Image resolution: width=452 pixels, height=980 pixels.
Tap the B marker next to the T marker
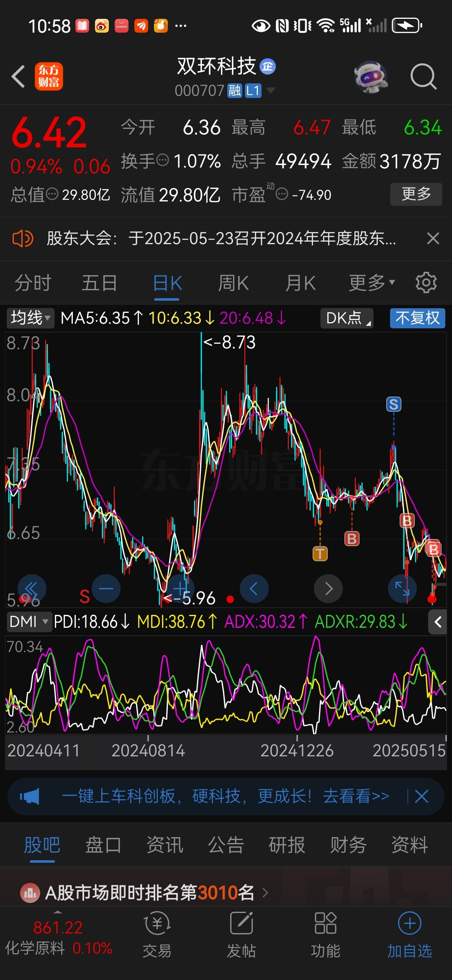click(352, 539)
